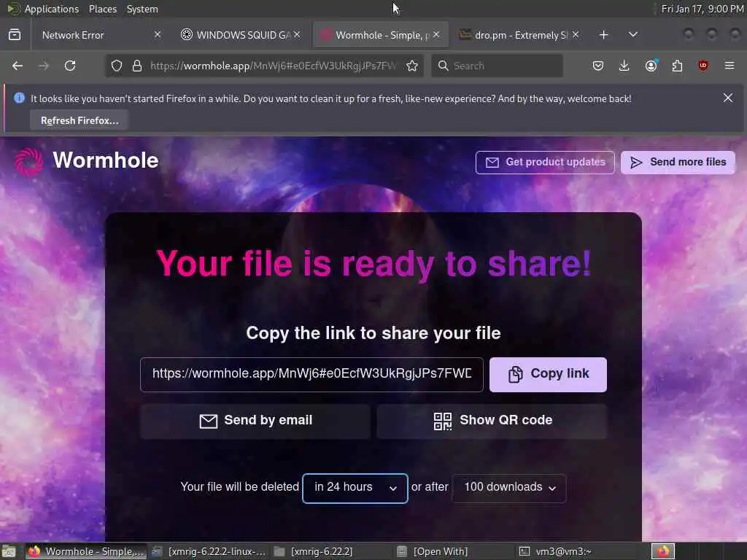
Task: Open the Firefox hamburger menu
Action: (x=729, y=66)
